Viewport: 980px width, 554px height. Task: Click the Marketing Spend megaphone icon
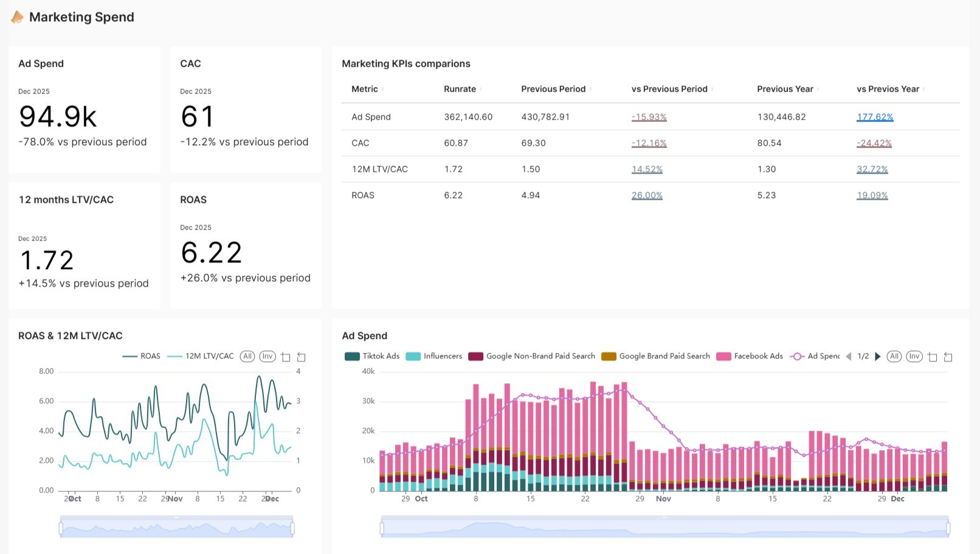(x=18, y=17)
